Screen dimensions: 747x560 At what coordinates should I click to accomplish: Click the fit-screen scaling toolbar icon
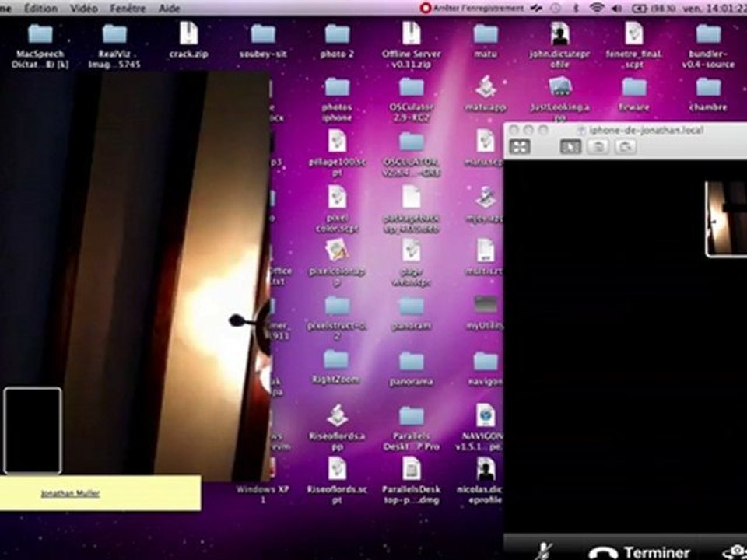(520, 147)
